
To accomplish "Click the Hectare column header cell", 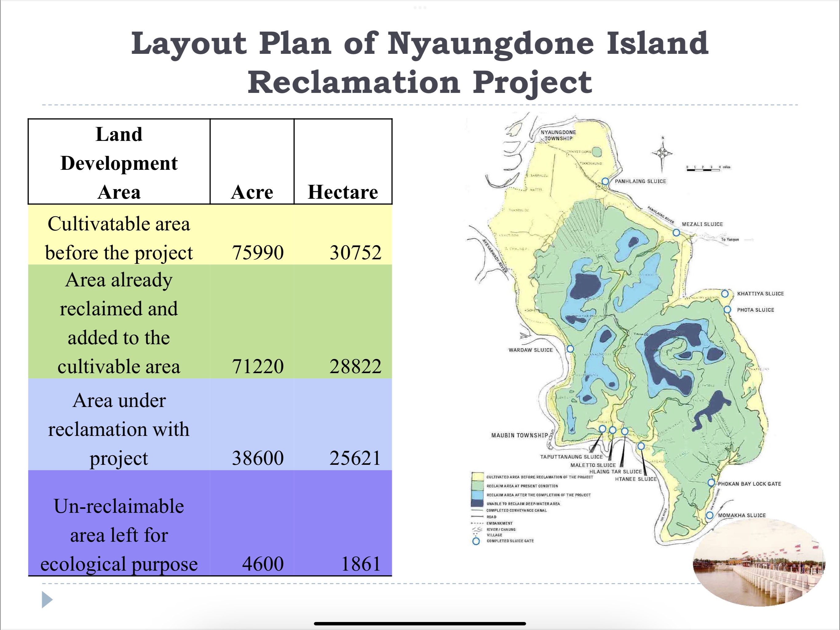I will pyautogui.click(x=343, y=161).
